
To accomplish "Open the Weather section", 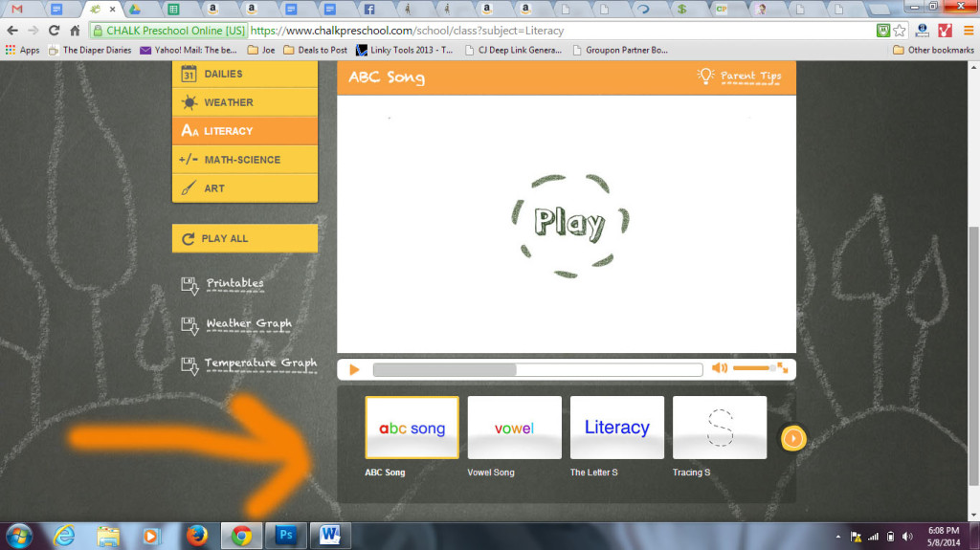I will 244,102.
